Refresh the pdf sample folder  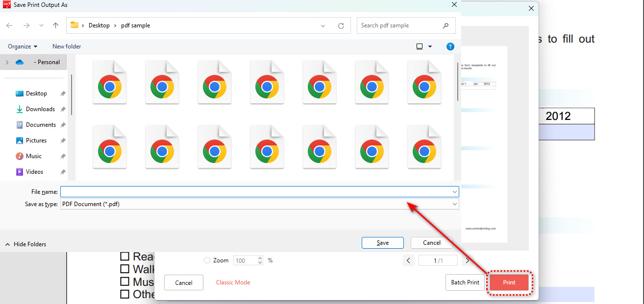point(341,25)
